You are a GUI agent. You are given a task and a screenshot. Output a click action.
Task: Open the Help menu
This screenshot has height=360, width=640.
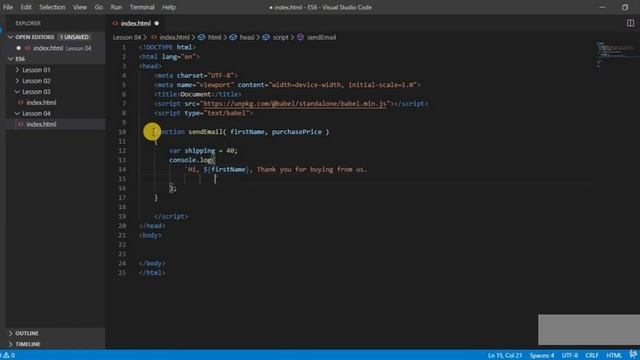pos(169,7)
